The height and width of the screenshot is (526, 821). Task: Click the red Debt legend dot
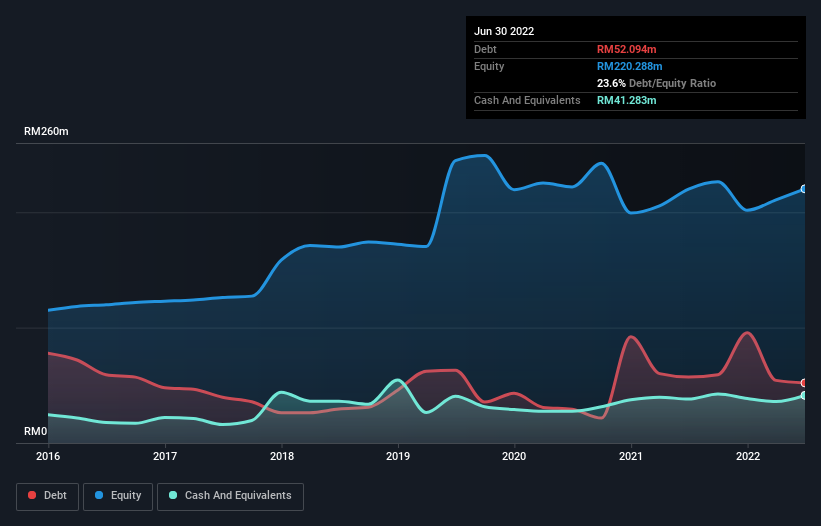click(32, 495)
